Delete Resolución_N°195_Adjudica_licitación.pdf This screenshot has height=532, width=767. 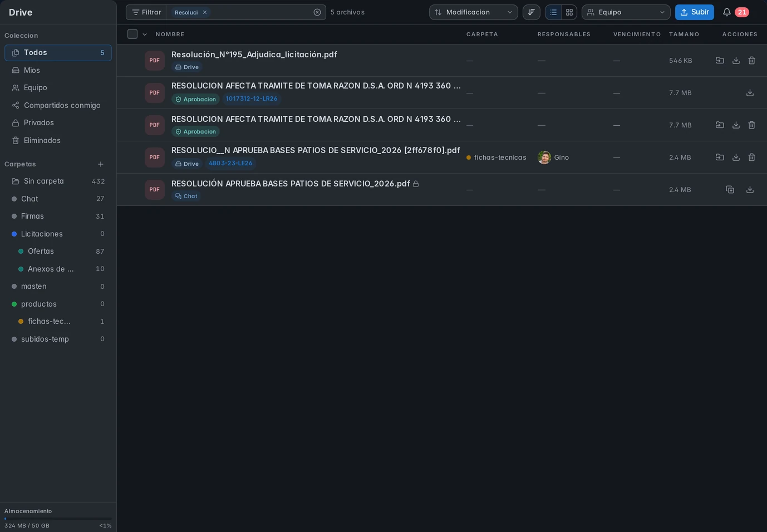(x=751, y=61)
